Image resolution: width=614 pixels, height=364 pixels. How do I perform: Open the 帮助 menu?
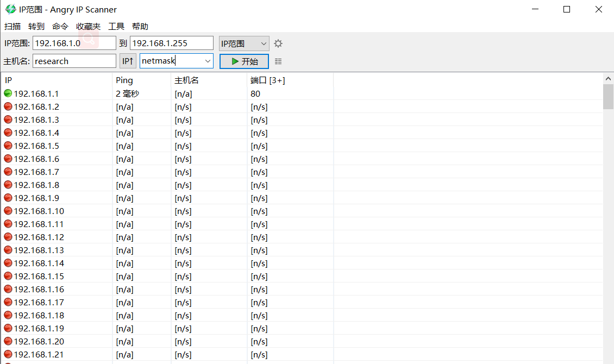[x=140, y=26]
